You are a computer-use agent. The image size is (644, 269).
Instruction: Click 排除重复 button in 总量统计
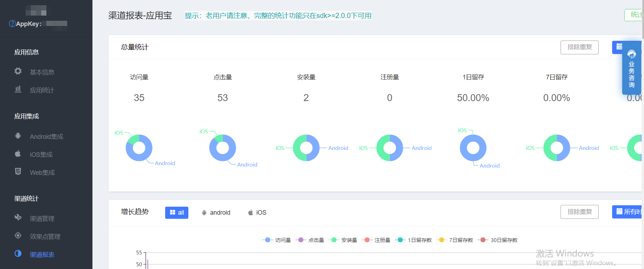click(580, 47)
